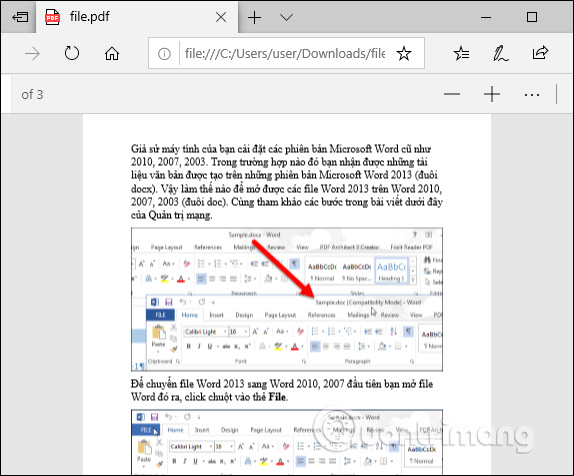574x476 pixels.
Task: Click the Share icon
Action: [540, 53]
